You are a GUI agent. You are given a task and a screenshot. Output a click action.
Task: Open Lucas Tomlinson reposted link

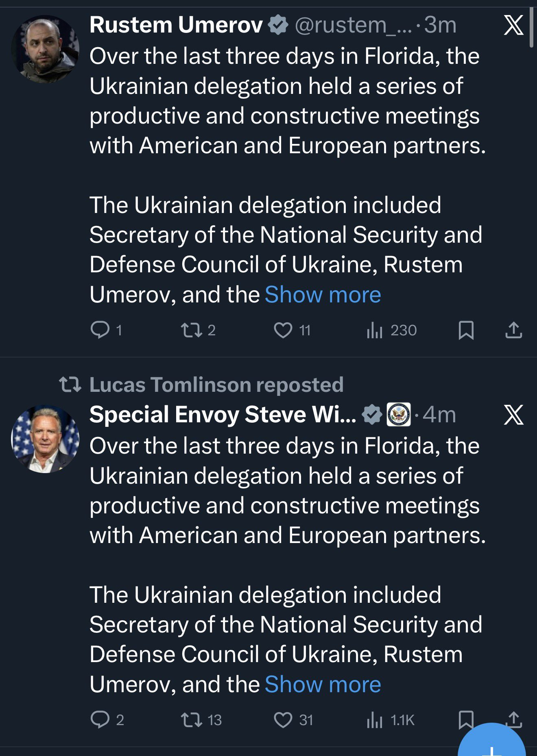point(216,385)
